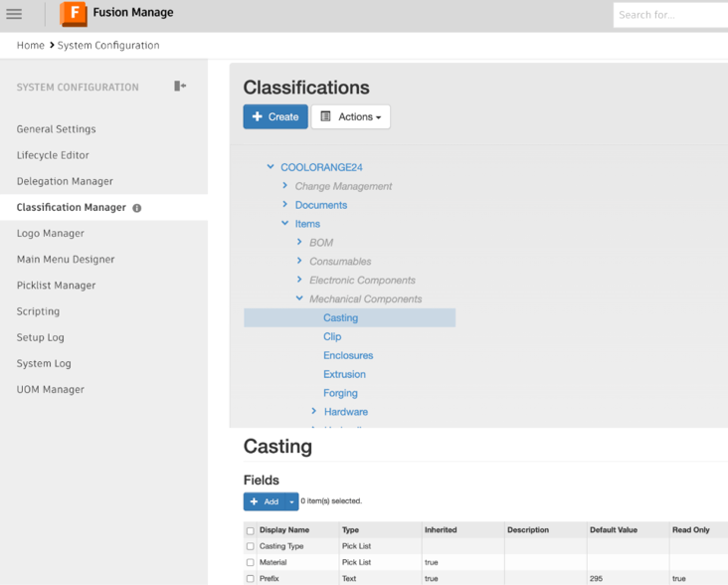Toggle the select-all fields checkbox
Viewport: 728px width, 585px height.
[251, 530]
